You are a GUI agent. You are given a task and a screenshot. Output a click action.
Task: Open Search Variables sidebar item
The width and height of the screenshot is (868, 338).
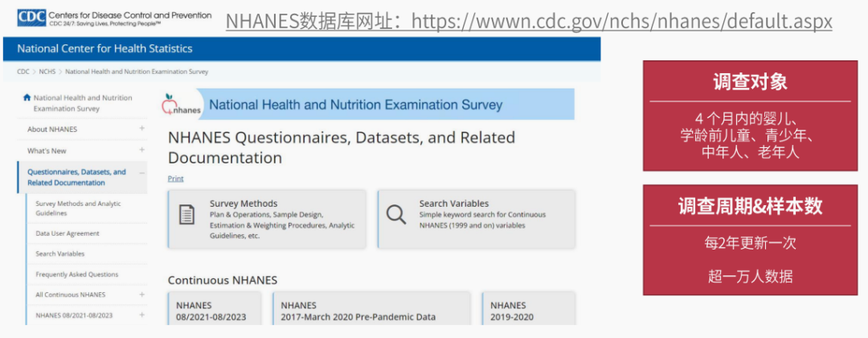tap(59, 253)
